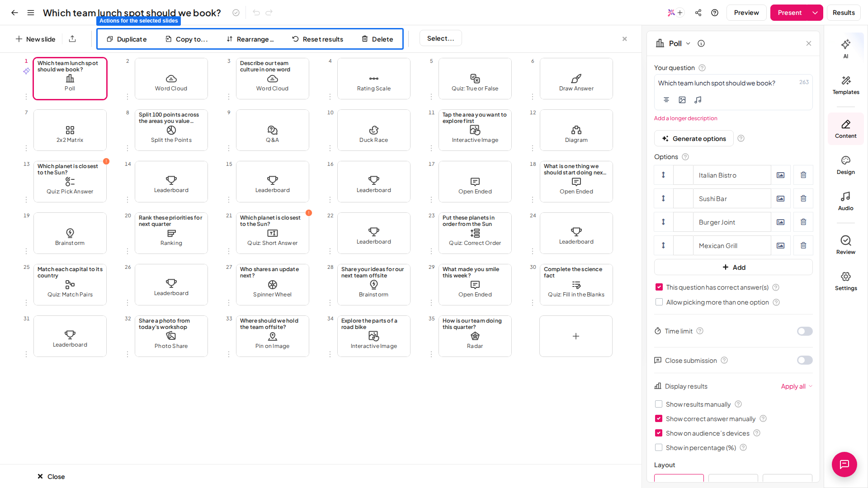
Task: Click Generate options button
Action: (x=694, y=139)
